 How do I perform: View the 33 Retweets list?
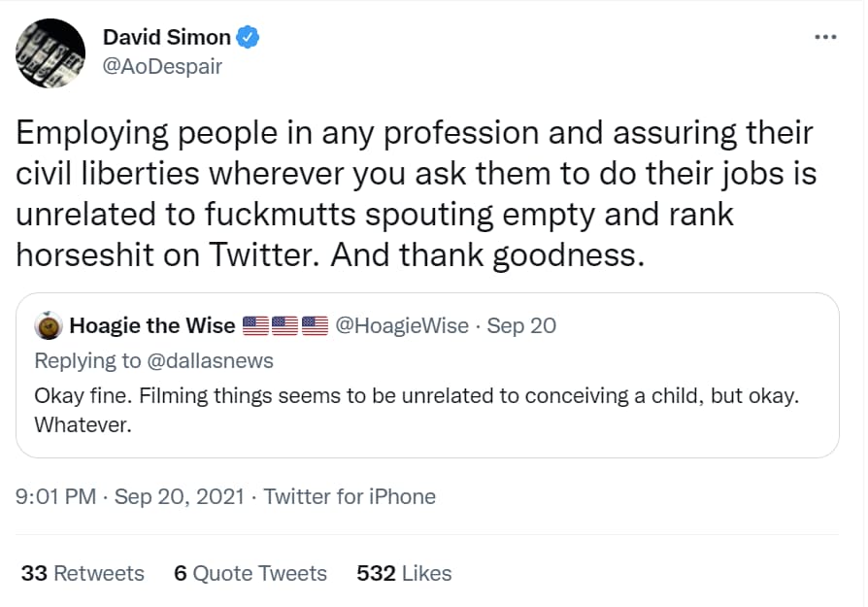83,573
